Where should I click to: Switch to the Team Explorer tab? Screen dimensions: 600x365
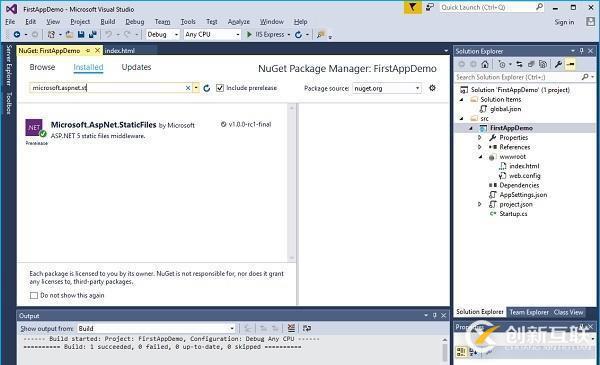[x=529, y=312]
